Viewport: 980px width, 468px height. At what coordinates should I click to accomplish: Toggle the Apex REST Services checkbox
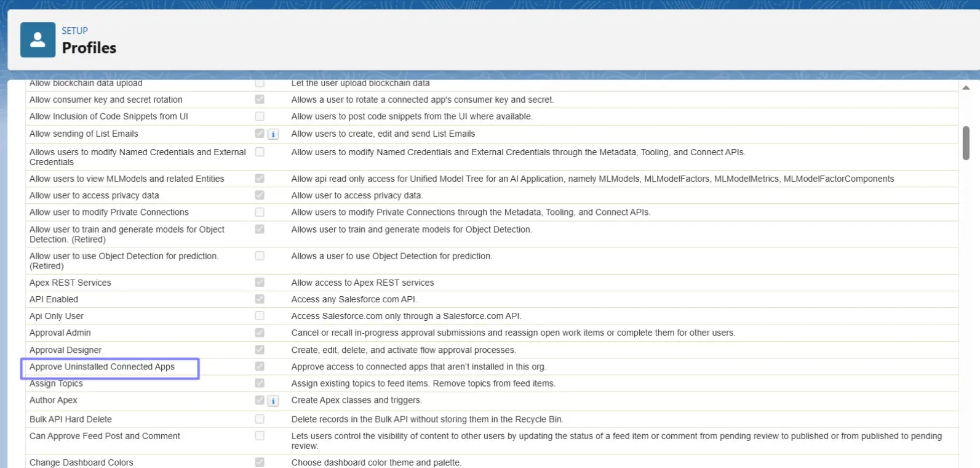[x=260, y=283]
